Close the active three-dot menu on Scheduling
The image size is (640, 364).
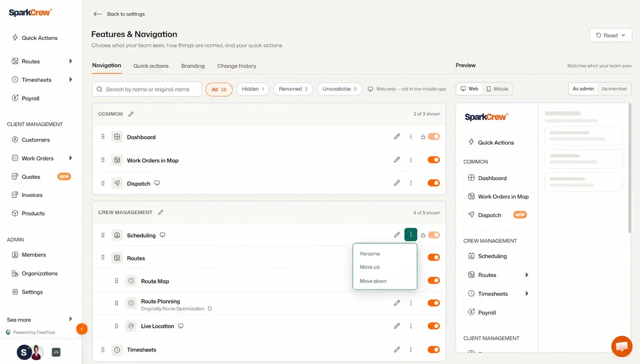[x=411, y=235]
